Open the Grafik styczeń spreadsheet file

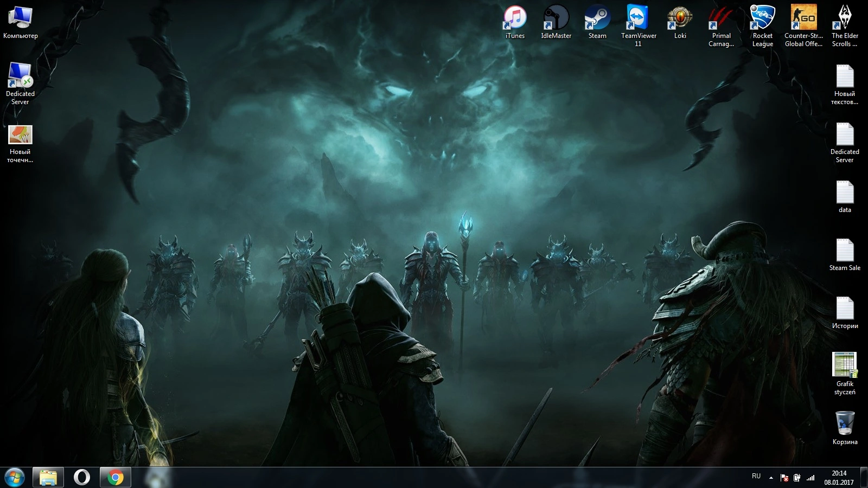tap(845, 374)
